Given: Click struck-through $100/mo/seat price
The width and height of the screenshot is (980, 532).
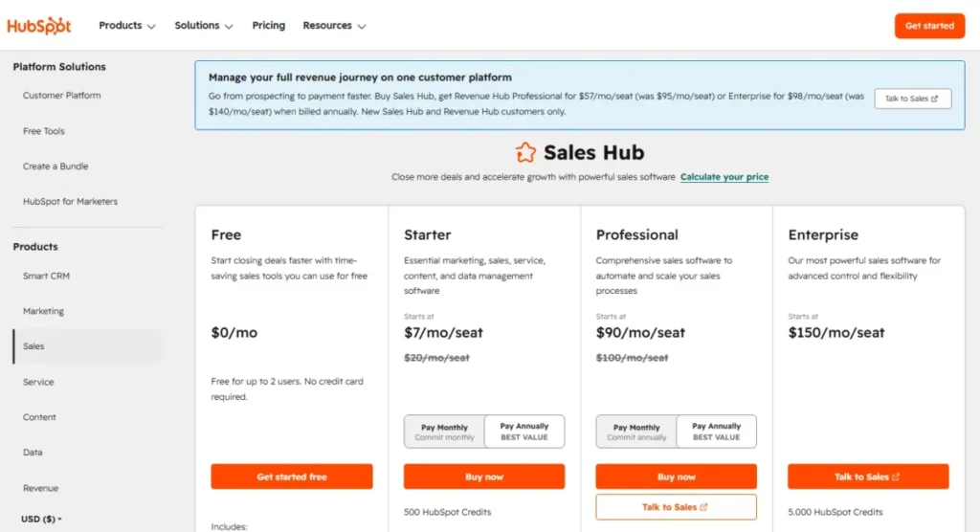Looking at the screenshot, I should 632,358.
